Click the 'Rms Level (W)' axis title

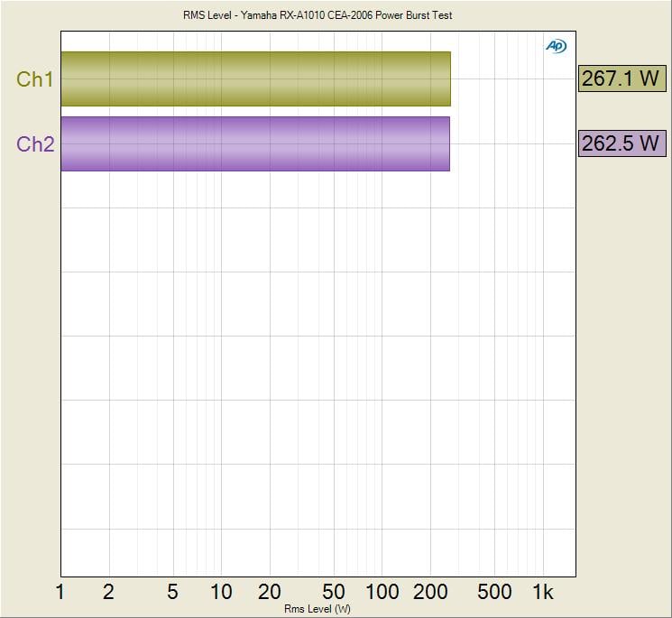click(318, 610)
